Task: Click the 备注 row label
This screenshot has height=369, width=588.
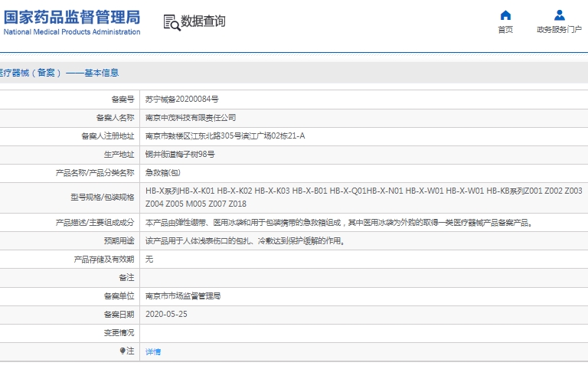Action: (x=126, y=277)
